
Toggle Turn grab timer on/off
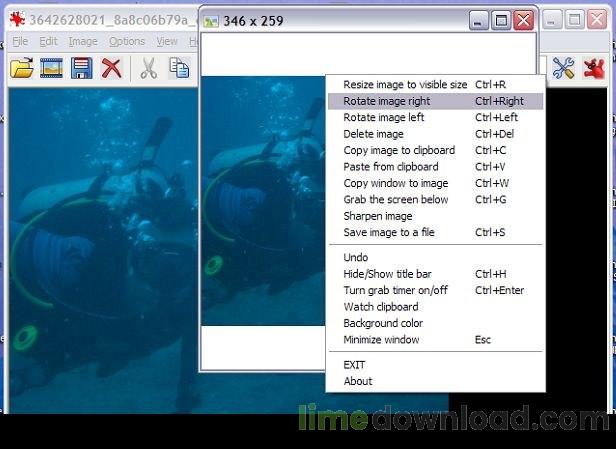click(x=396, y=290)
